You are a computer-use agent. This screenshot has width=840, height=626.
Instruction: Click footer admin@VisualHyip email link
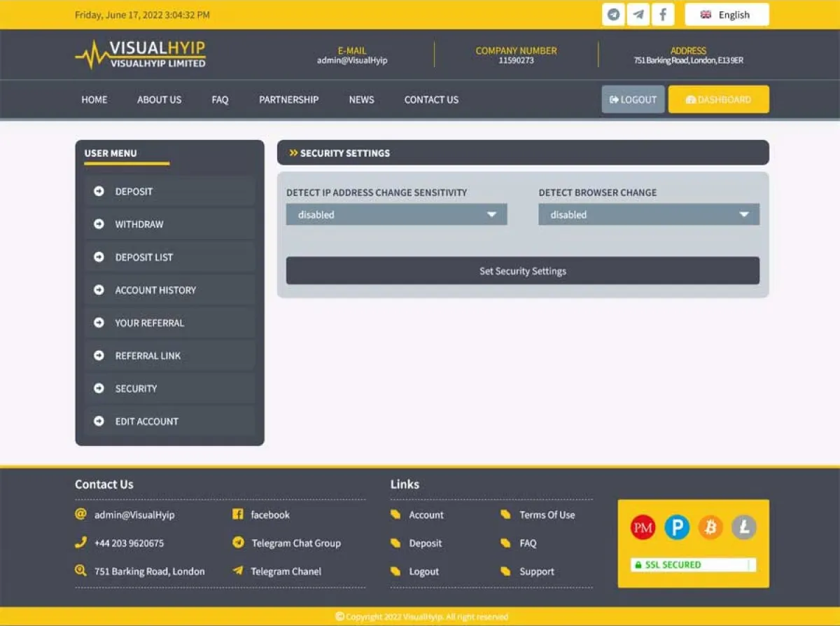134,515
